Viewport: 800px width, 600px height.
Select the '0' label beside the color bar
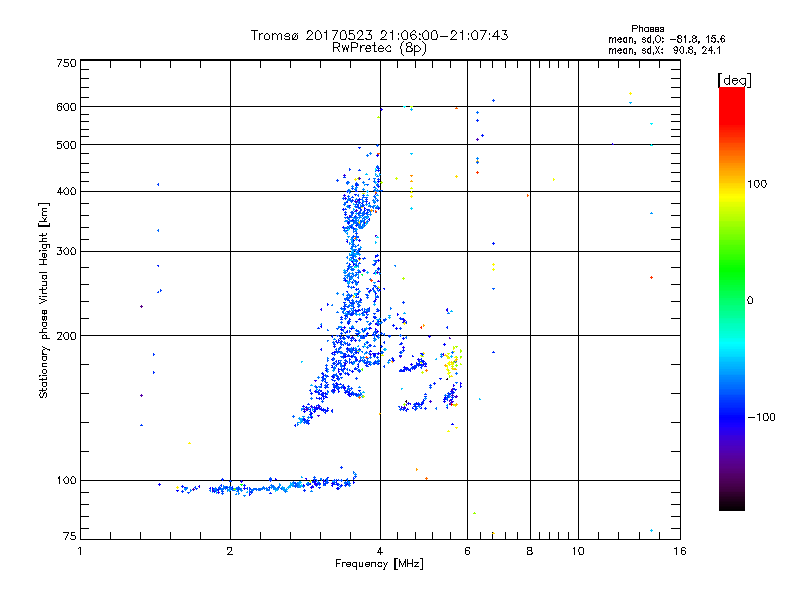click(x=749, y=301)
